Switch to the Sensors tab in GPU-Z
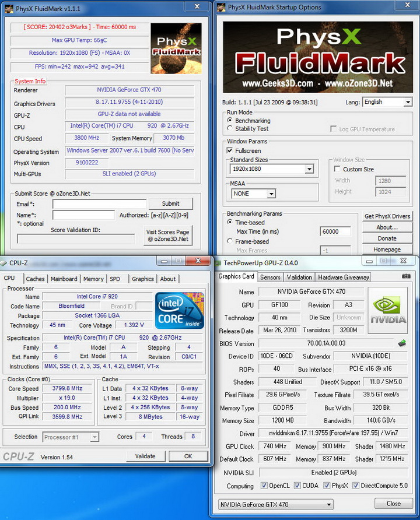The image size is (420, 520). tap(270, 277)
